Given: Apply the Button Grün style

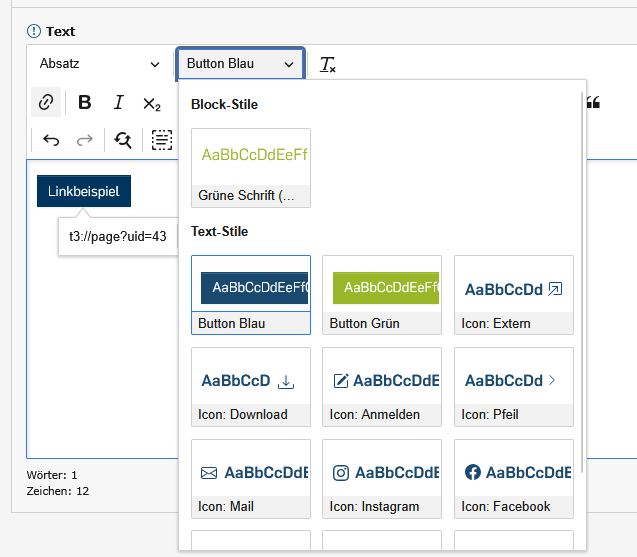Looking at the screenshot, I should 382,294.
